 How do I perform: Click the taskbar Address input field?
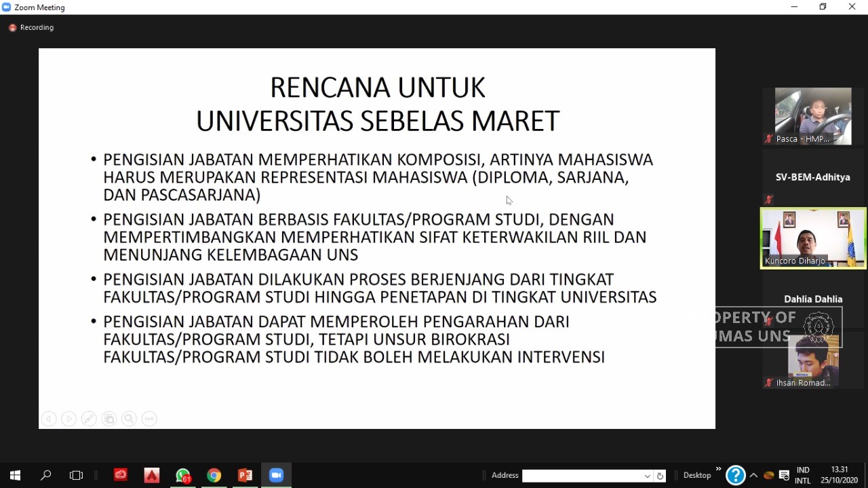(x=581, y=476)
